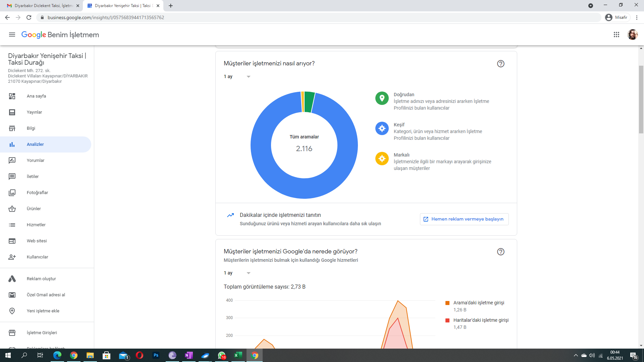This screenshot has height=362, width=644.
Task: Open help for the Google visibility card
Action: click(x=500, y=252)
